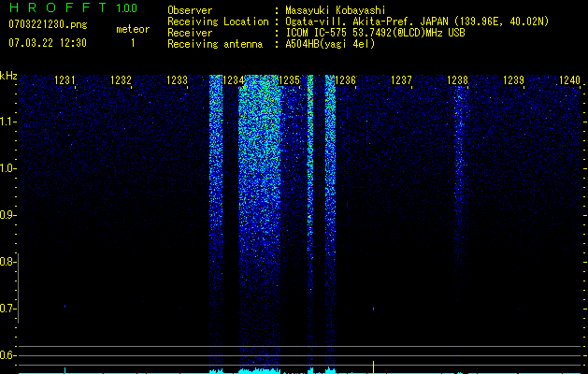The image size is (588, 374).
Task: Click the 1239 time marker
Action: 514,80
